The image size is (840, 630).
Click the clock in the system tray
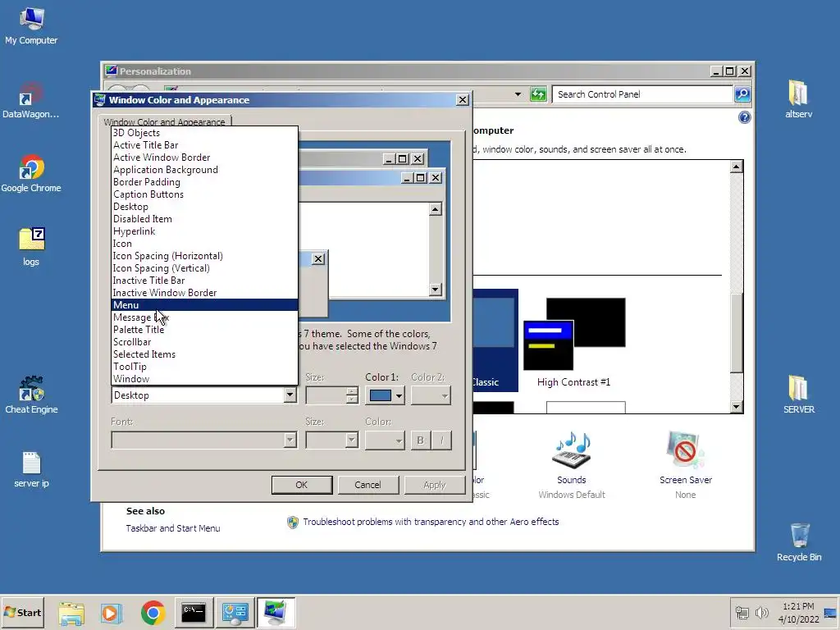(x=798, y=612)
